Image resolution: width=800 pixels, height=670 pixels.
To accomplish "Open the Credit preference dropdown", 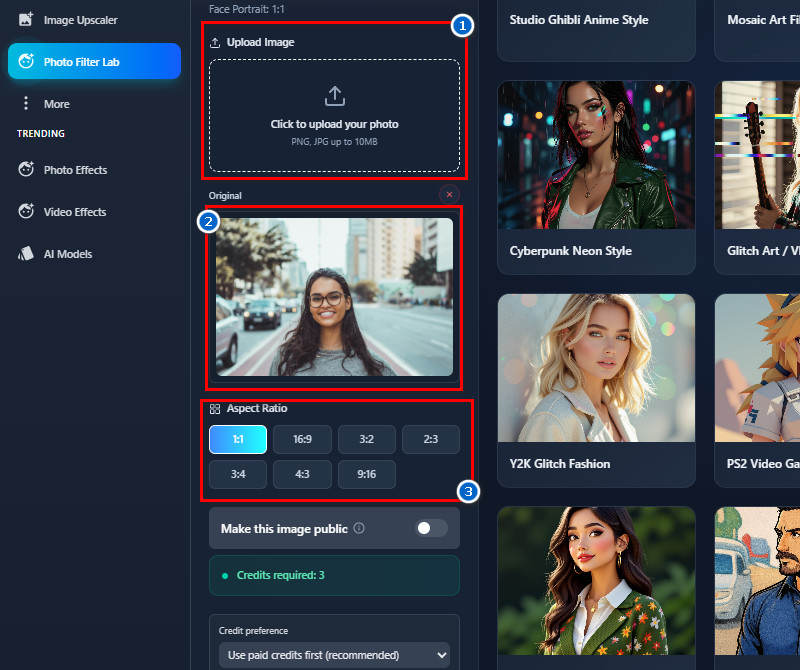I will (x=334, y=655).
